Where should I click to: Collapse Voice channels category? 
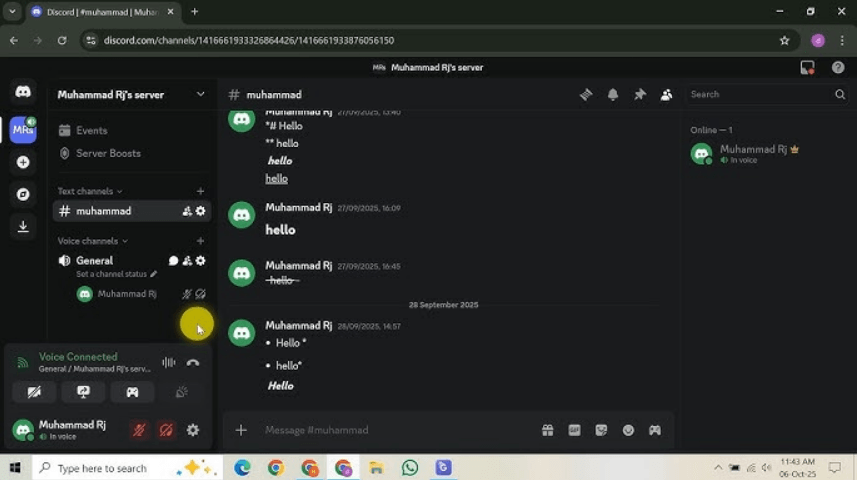pos(92,241)
